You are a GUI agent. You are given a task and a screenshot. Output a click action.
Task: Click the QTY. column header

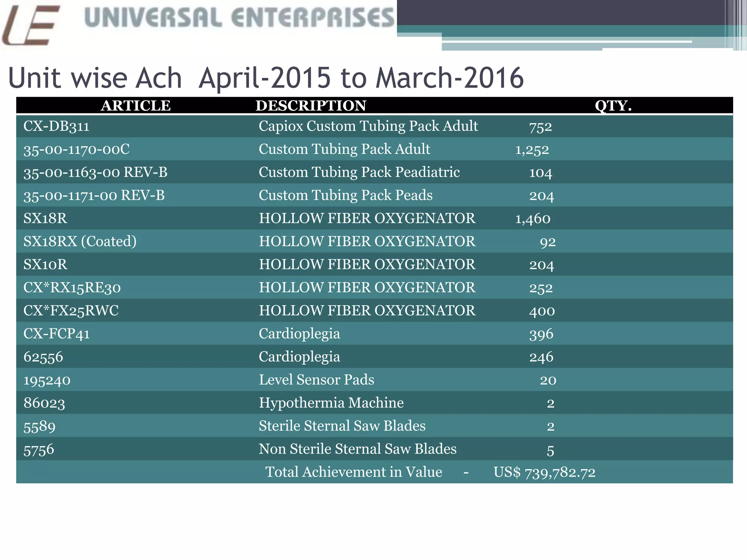point(613,106)
